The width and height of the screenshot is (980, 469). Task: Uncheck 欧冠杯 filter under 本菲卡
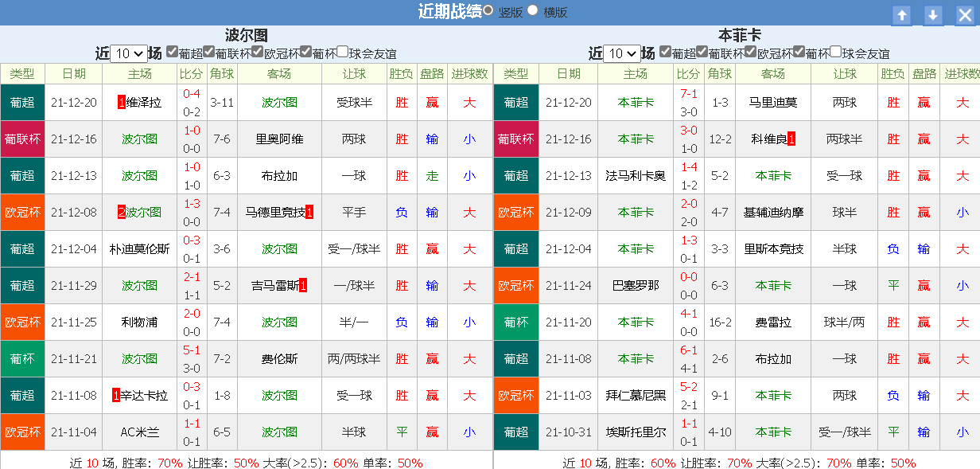[750, 52]
